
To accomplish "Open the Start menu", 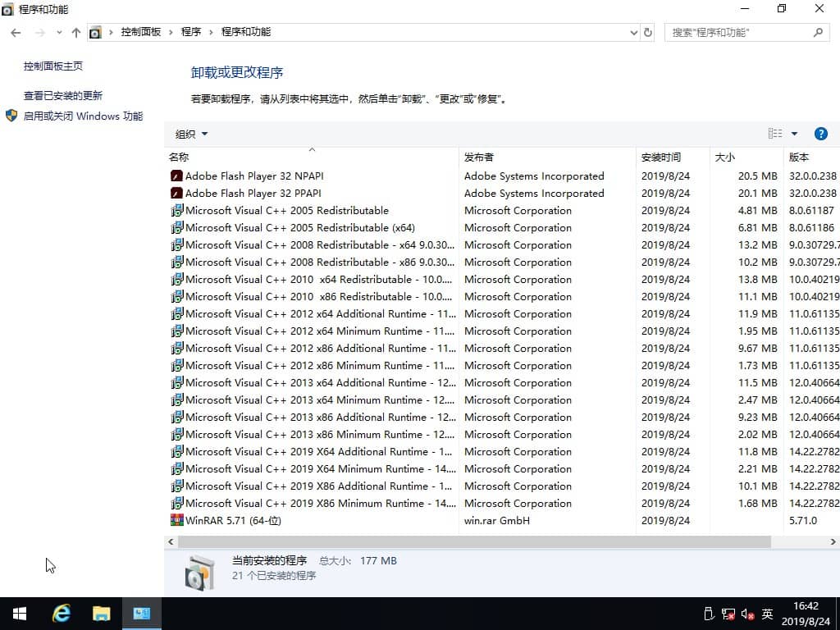I will (18, 613).
